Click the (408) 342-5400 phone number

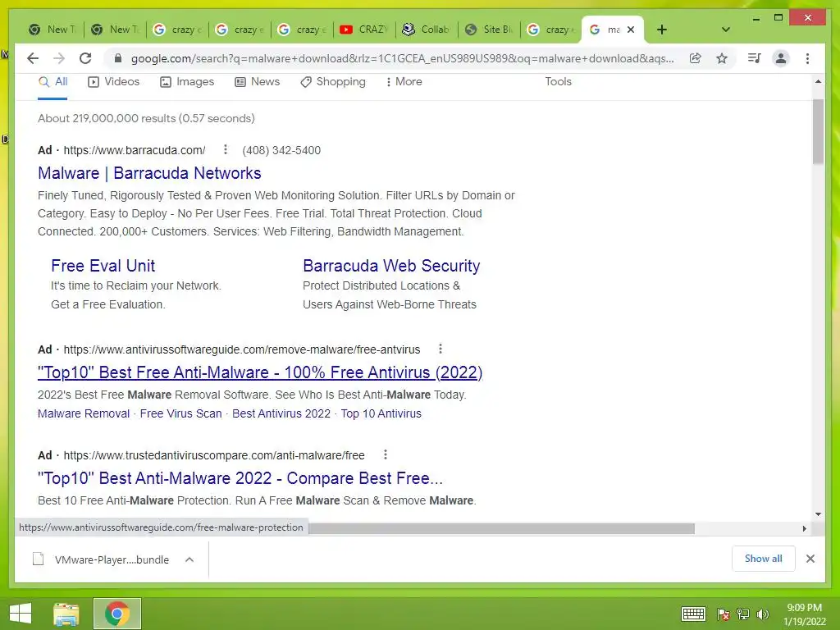(x=281, y=151)
